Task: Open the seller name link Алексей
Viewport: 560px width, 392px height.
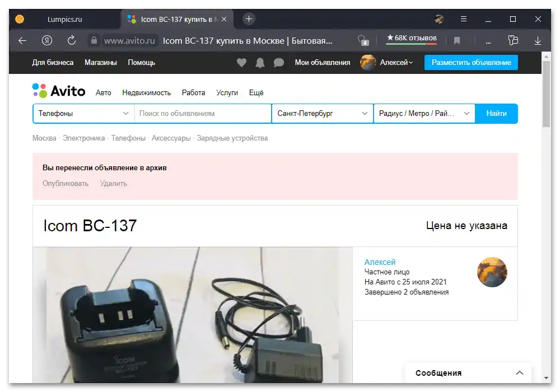Action: pyautogui.click(x=380, y=262)
